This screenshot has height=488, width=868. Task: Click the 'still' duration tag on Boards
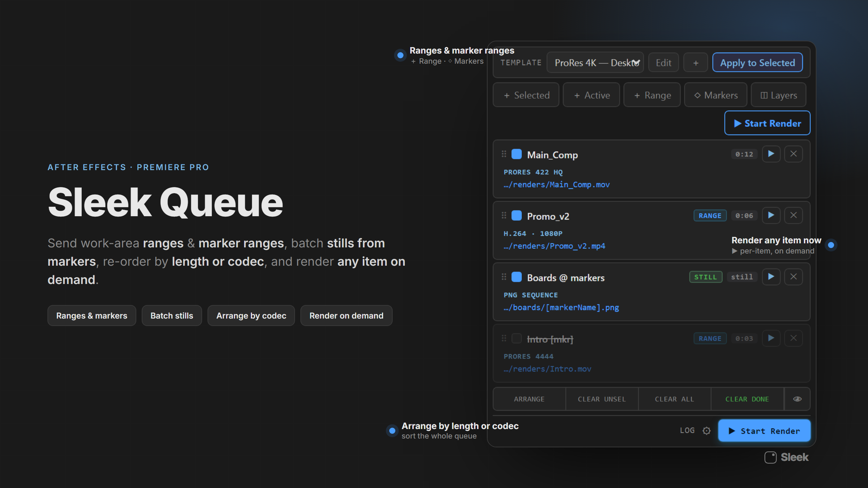[742, 277]
